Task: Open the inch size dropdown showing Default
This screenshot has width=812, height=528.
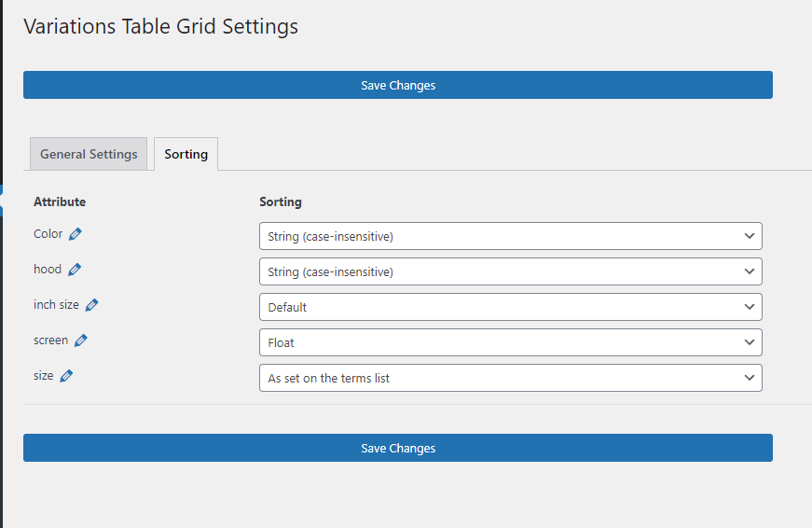Action: (x=510, y=307)
